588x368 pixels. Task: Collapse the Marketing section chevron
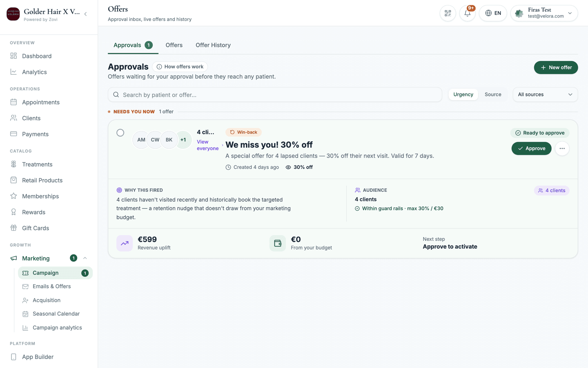click(85, 258)
